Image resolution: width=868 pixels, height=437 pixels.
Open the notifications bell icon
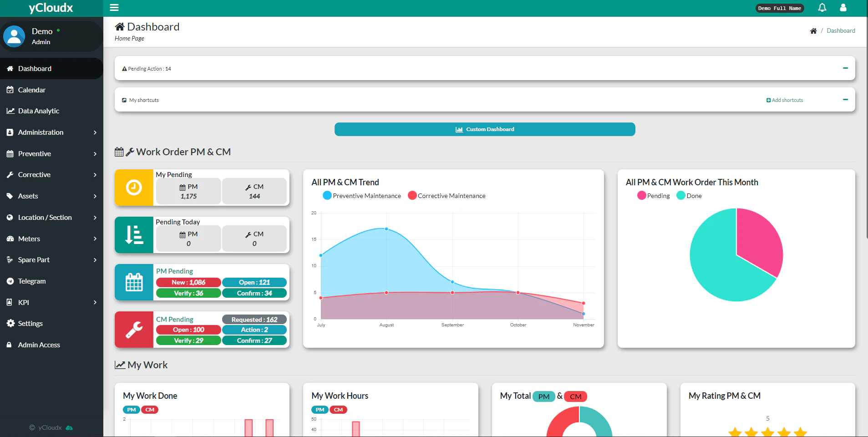[x=822, y=8]
